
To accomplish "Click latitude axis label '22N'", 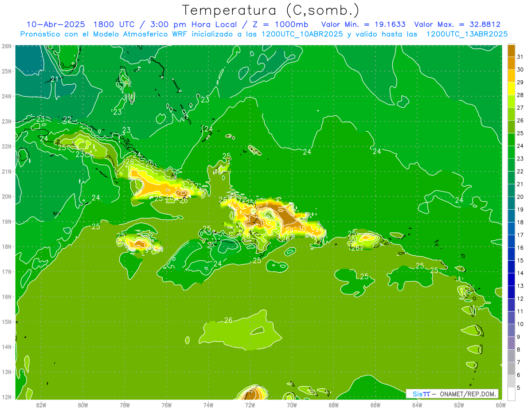I will pyautogui.click(x=6, y=146).
